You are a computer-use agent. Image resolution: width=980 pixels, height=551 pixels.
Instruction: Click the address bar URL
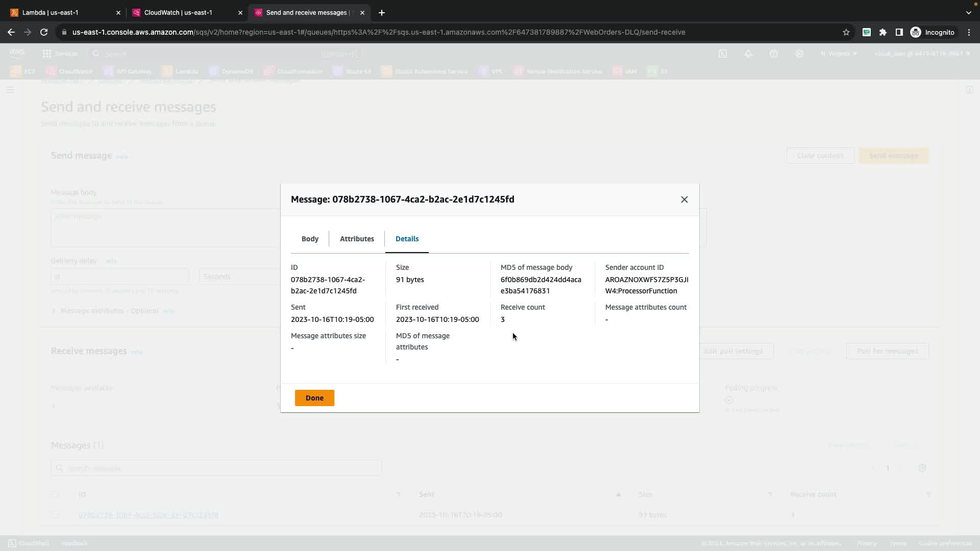pyautogui.click(x=378, y=32)
